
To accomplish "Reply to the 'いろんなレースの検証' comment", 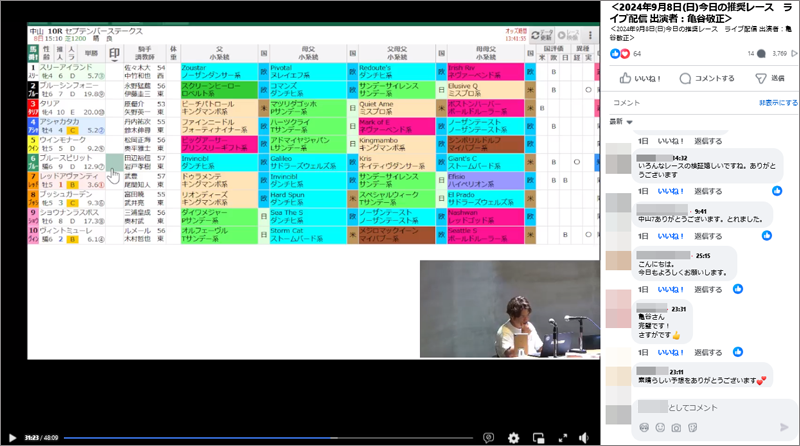I will point(708,191).
